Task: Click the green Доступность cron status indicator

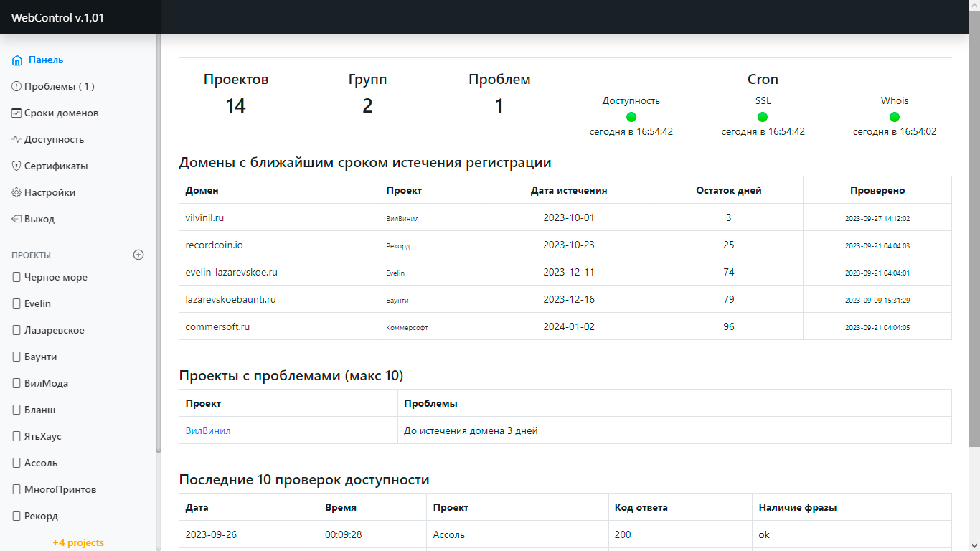Action: 631,117
